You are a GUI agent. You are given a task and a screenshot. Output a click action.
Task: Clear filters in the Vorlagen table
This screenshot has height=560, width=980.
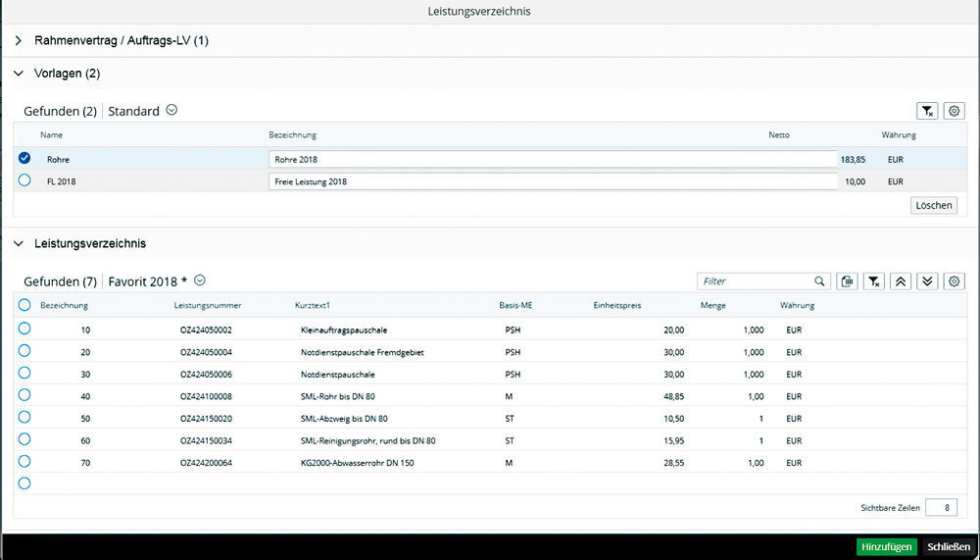(925, 111)
